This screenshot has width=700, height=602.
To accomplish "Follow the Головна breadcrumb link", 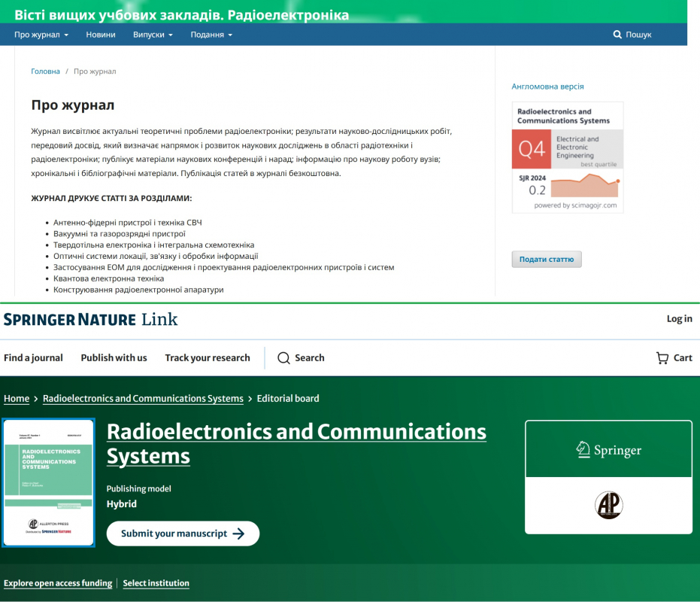I will point(45,71).
